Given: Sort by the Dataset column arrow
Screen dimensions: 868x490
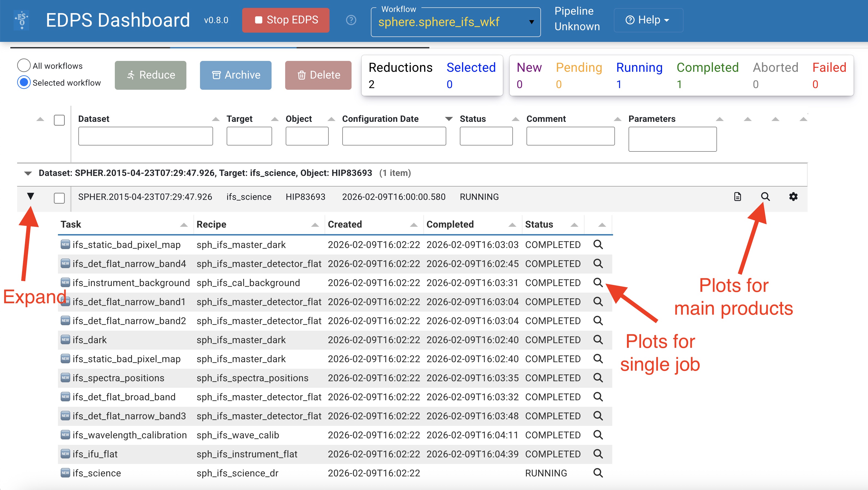Looking at the screenshot, I should pyautogui.click(x=216, y=119).
